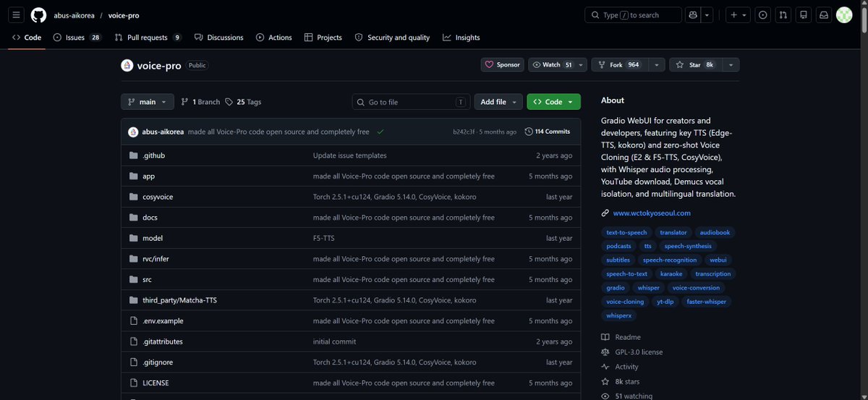
Task: Switch to the Code tab
Action: pyautogui.click(x=27, y=38)
